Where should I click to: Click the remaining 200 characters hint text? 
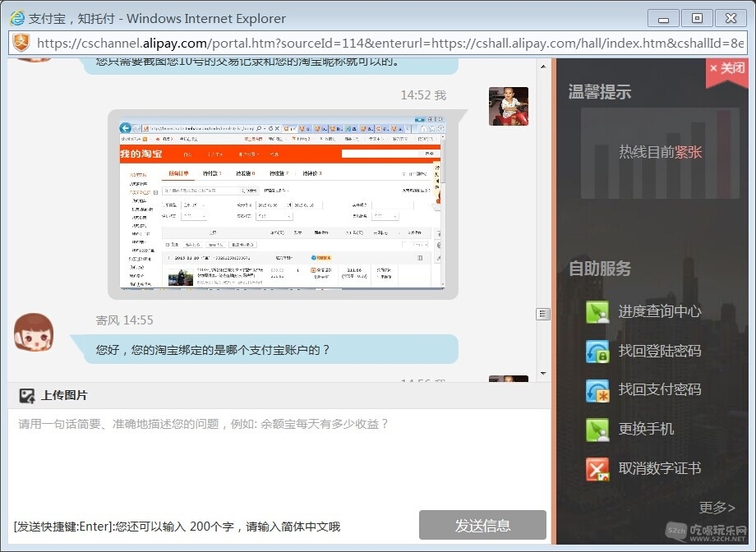pos(177,527)
